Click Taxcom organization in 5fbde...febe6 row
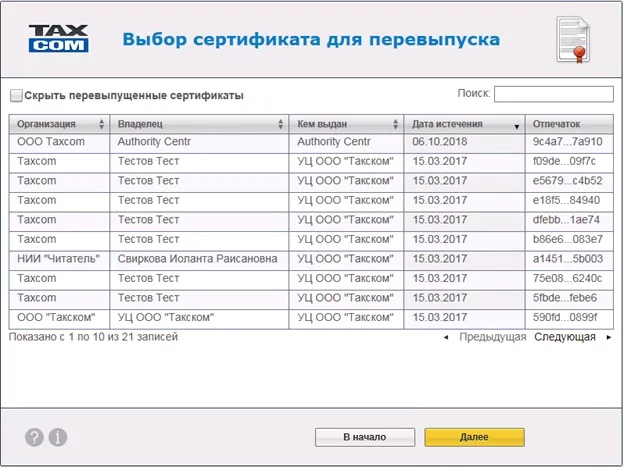This screenshot has height=467, width=624. click(x=37, y=298)
